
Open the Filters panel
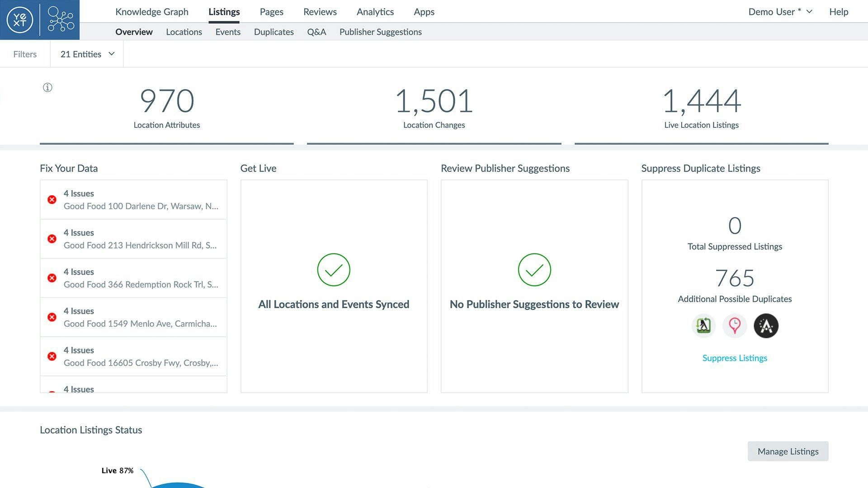[x=25, y=54]
